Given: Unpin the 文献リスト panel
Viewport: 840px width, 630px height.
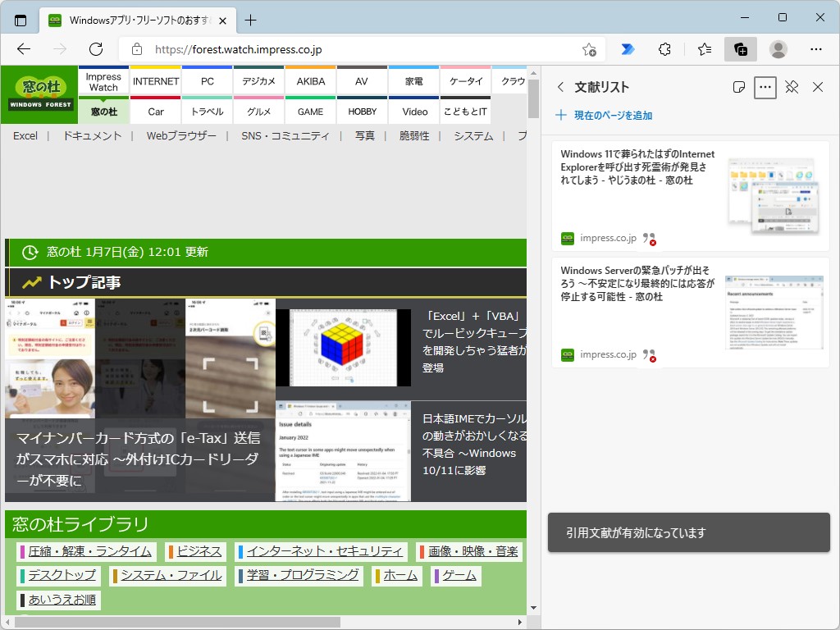Looking at the screenshot, I should pyautogui.click(x=791, y=87).
